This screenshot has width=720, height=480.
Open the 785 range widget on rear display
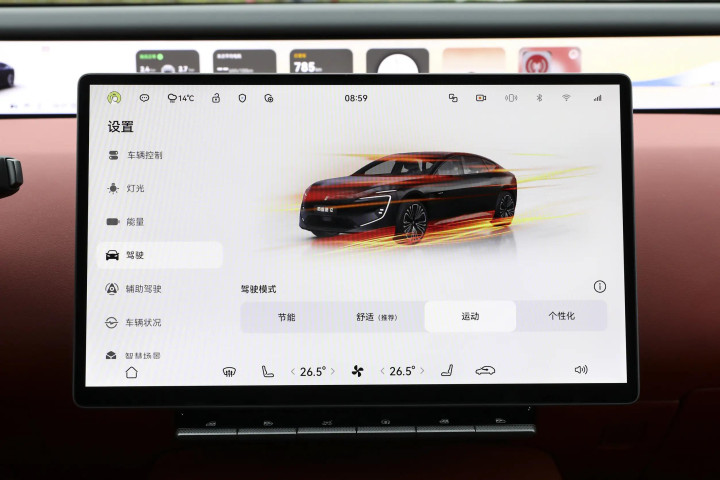coord(321,62)
